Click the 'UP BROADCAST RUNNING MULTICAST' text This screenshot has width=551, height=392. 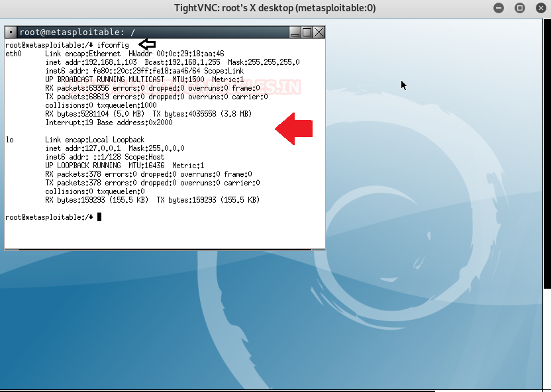point(105,79)
